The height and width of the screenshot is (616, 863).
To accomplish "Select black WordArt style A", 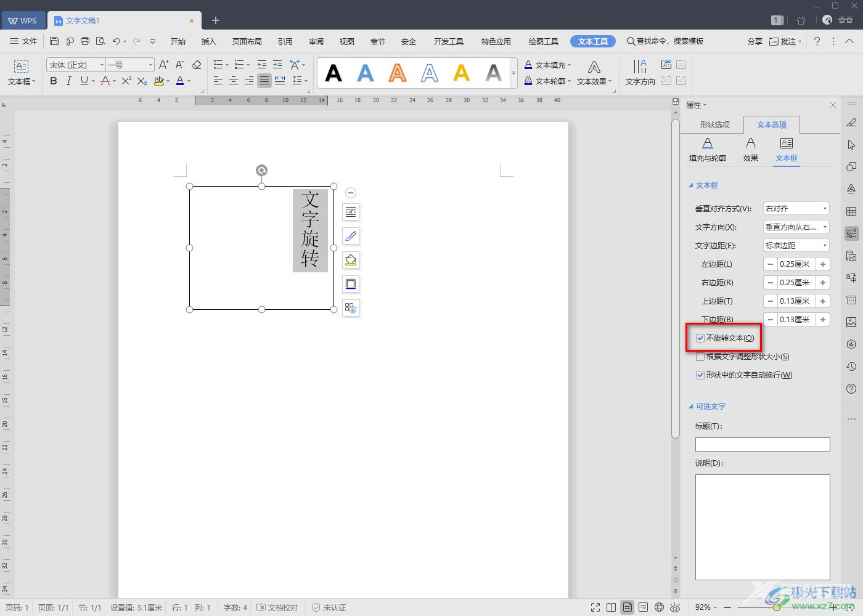I will pos(333,73).
